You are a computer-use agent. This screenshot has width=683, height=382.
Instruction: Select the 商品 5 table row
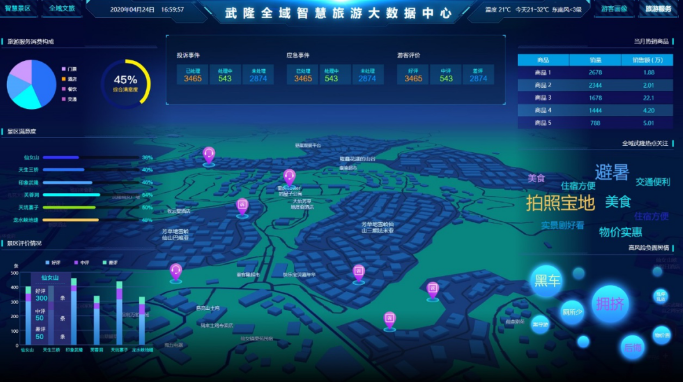[x=595, y=123]
